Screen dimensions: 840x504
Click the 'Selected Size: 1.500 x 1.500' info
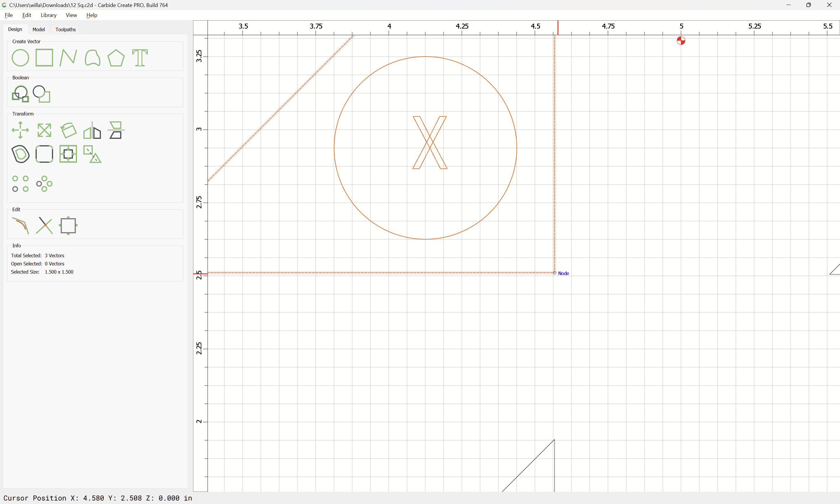pyautogui.click(x=42, y=272)
